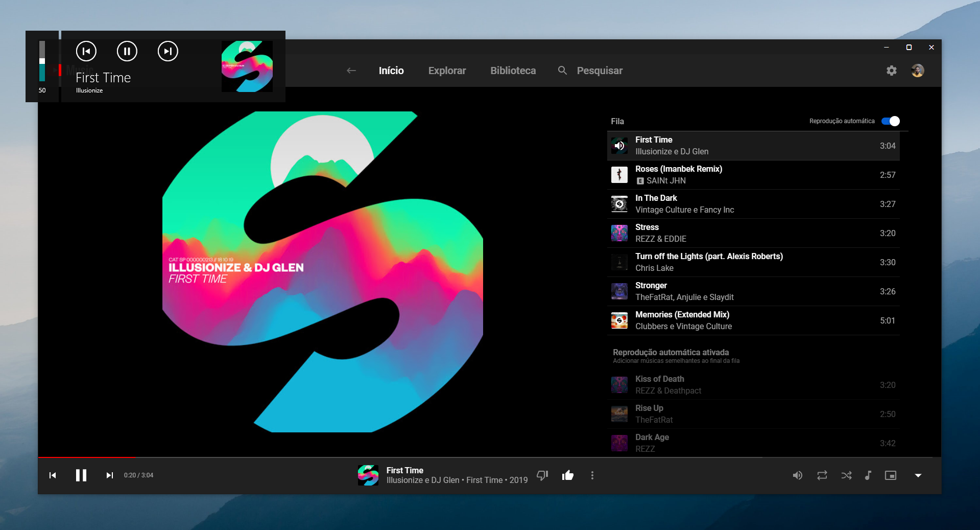Click the Pesquisar search label
980x530 pixels.
(600, 71)
